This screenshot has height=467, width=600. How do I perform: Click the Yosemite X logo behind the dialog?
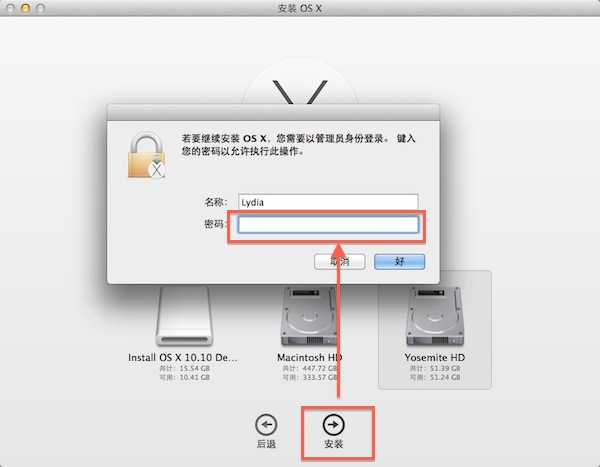click(300, 92)
